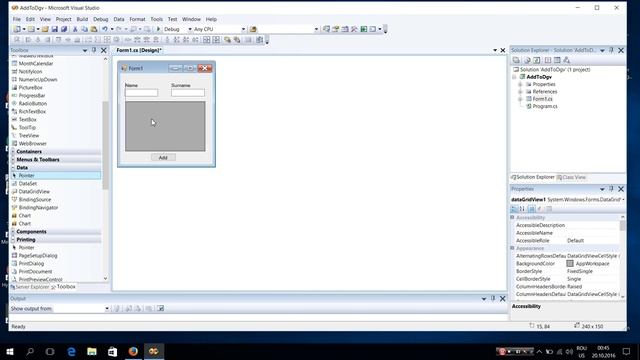Select the MonthCalendar toolbox item

point(36,64)
